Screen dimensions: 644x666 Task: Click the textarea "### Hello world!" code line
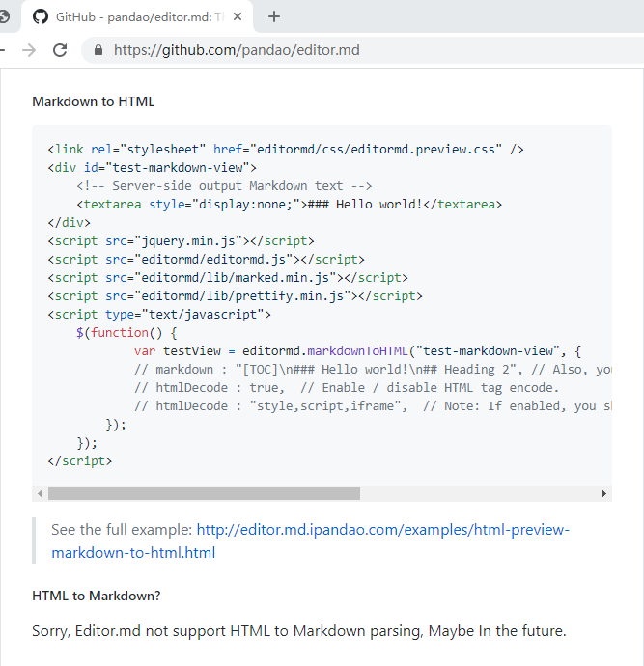point(290,205)
